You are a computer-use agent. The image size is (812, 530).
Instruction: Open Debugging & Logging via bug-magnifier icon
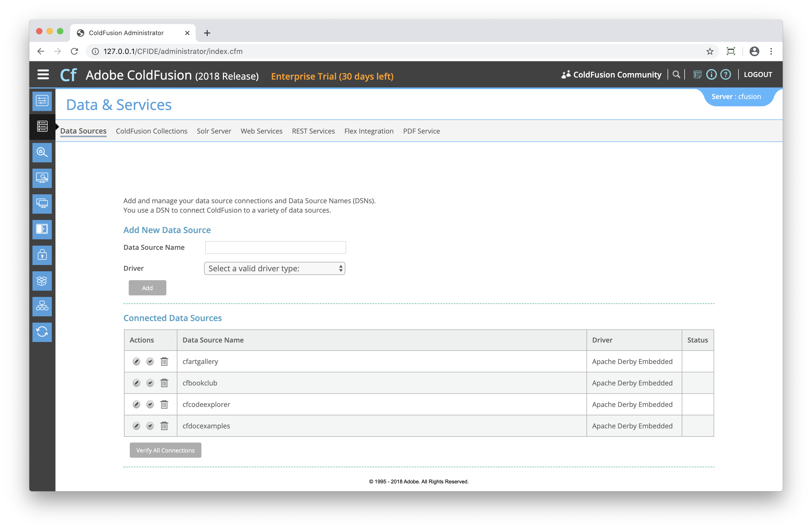point(42,153)
